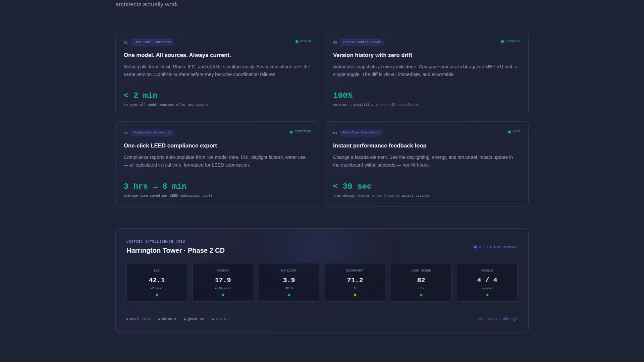Click the Live Model Federation tag

(152, 42)
